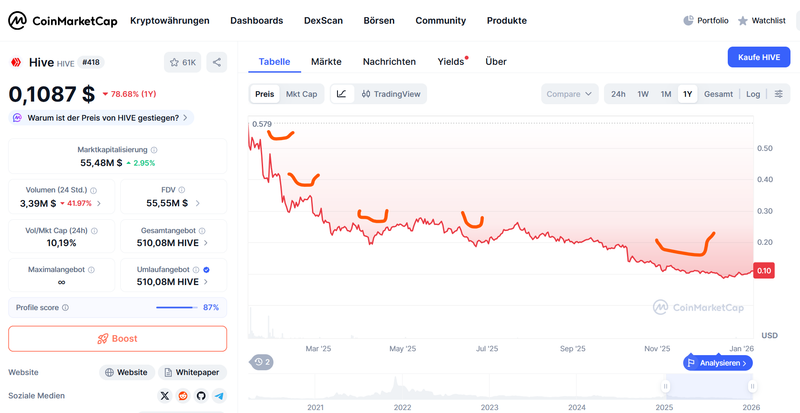Toggle the Log scale option
Viewport: 800px width, 413px height.
[753, 94]
